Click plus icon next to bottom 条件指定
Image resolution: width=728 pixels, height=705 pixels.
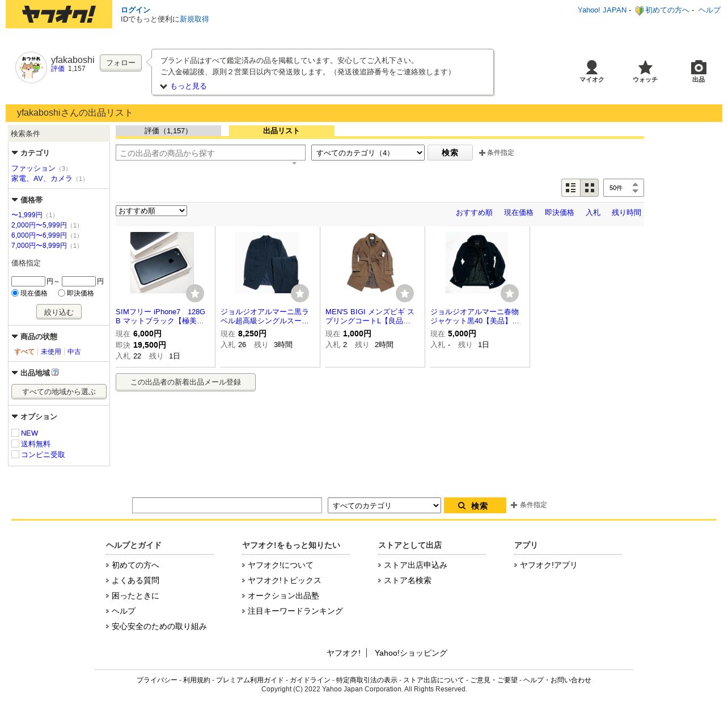(x=514, y=505)
